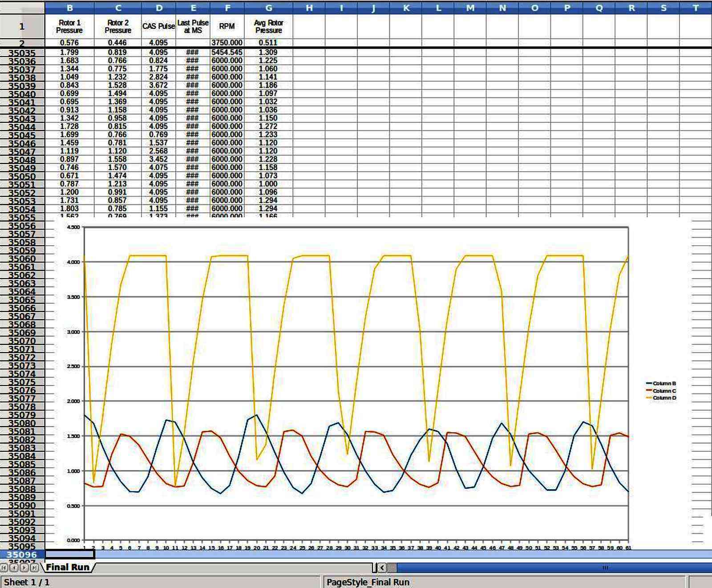Screen dimensions: 712x588
Task: Click the CAS Pulse header cell
Action: point(159,26)
